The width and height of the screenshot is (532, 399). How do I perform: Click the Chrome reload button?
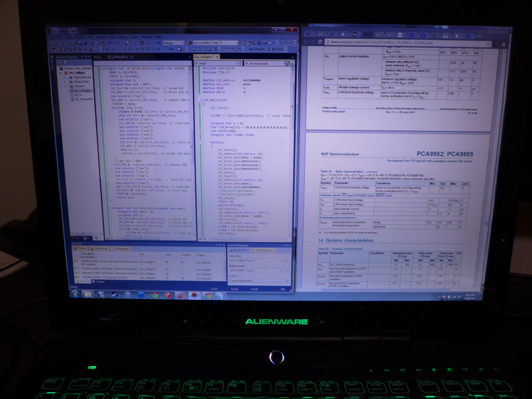320,42
